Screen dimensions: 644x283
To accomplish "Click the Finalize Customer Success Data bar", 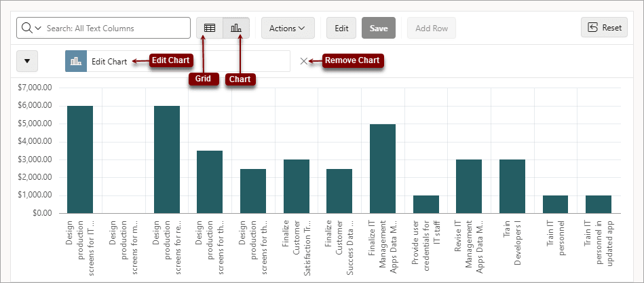I will point(339,191).
